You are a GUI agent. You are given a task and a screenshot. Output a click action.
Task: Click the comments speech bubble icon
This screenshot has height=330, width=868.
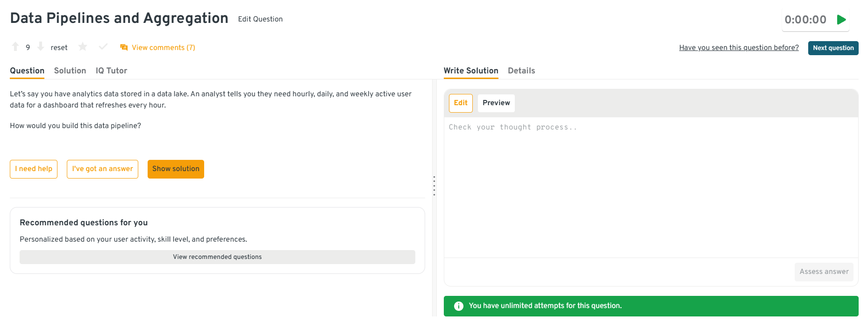[124, 48]
